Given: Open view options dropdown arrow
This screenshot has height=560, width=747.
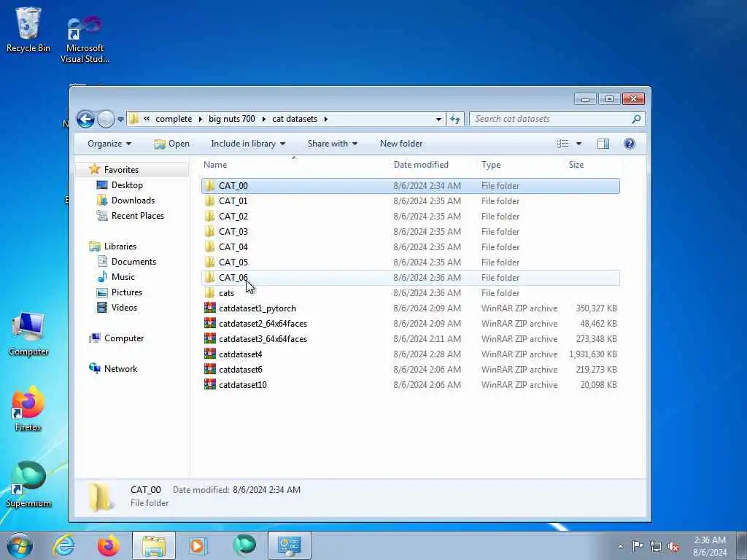Looking at the screenshot, I should coord(578,144).
